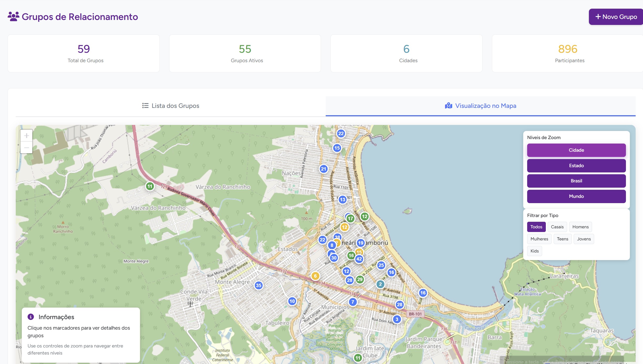This screenshot has width=643, height=364.
Task: Click green marker 29 on the map
Action: [360, 279]
